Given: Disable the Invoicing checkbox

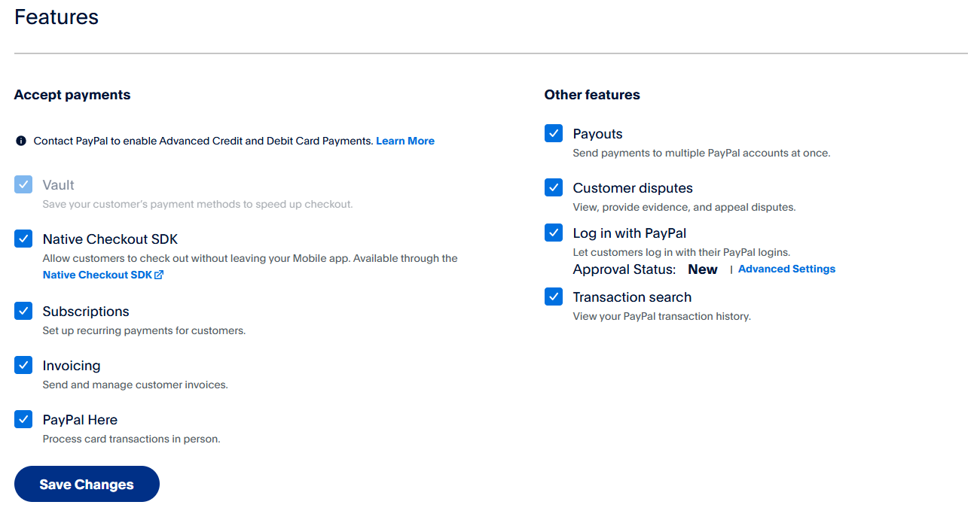Looking at the screenshot, I should point(23,365).
